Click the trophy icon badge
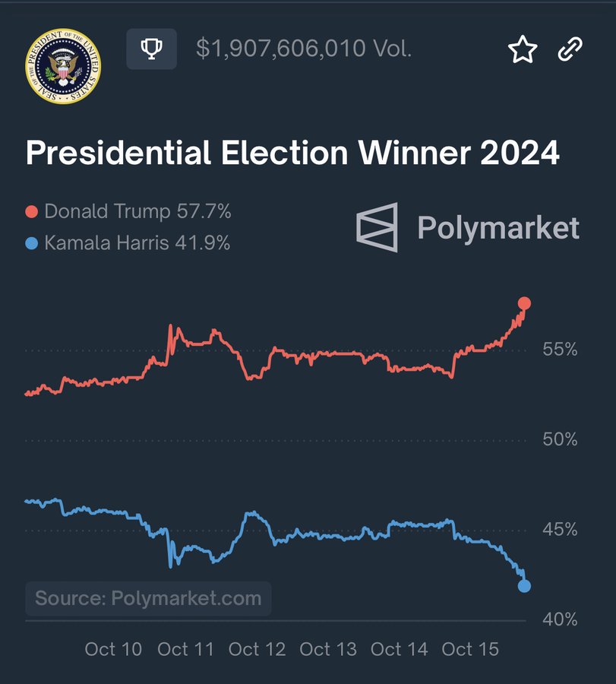Screen dimensions: 616x684 [x=152, y=49]
